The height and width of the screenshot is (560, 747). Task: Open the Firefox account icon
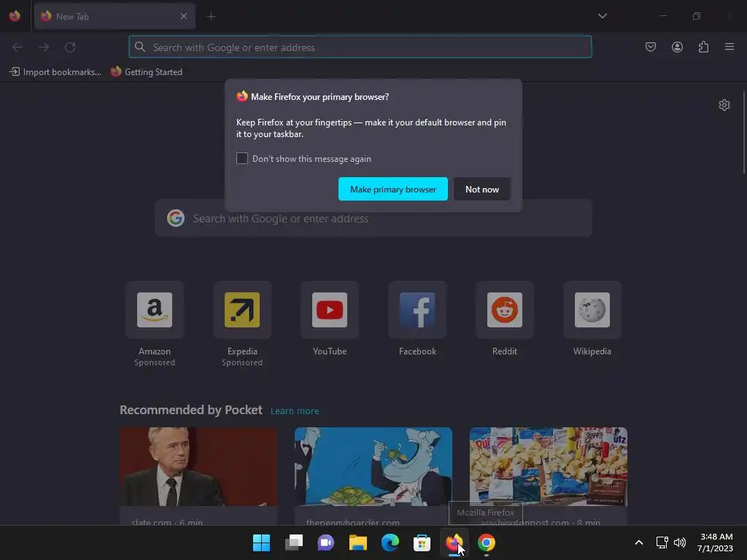tap(677, 47)
